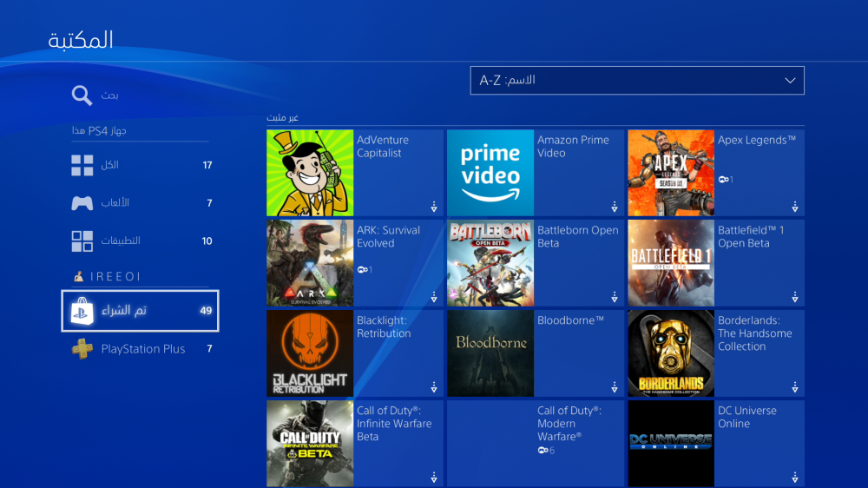Select the Apex Legends™ title text

click(x=757, y=140)
